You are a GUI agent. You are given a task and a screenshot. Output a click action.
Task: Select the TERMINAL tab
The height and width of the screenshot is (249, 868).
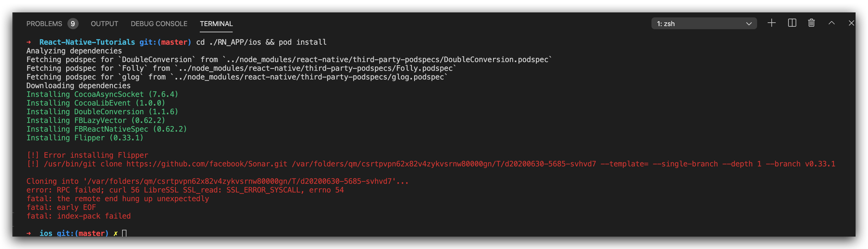tap(216, 24)
